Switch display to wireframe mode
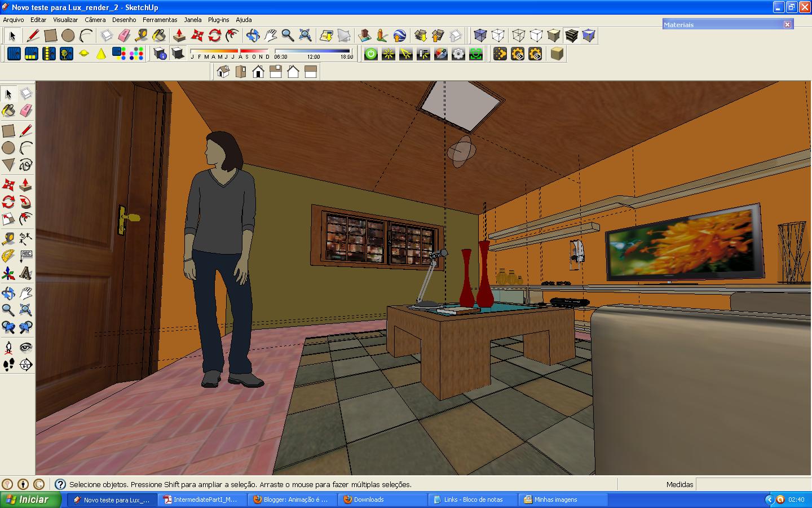The image size is (812, 508). coord(519,35)
